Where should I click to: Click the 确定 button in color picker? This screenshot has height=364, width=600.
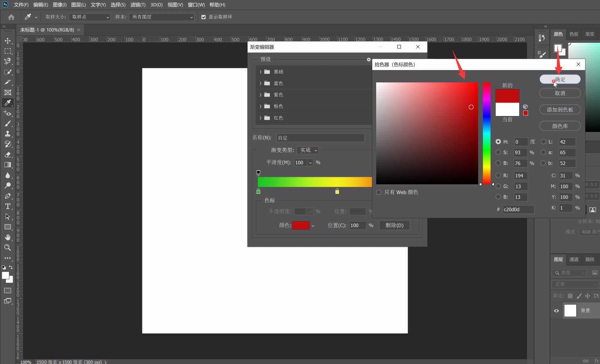pos(560,80)
